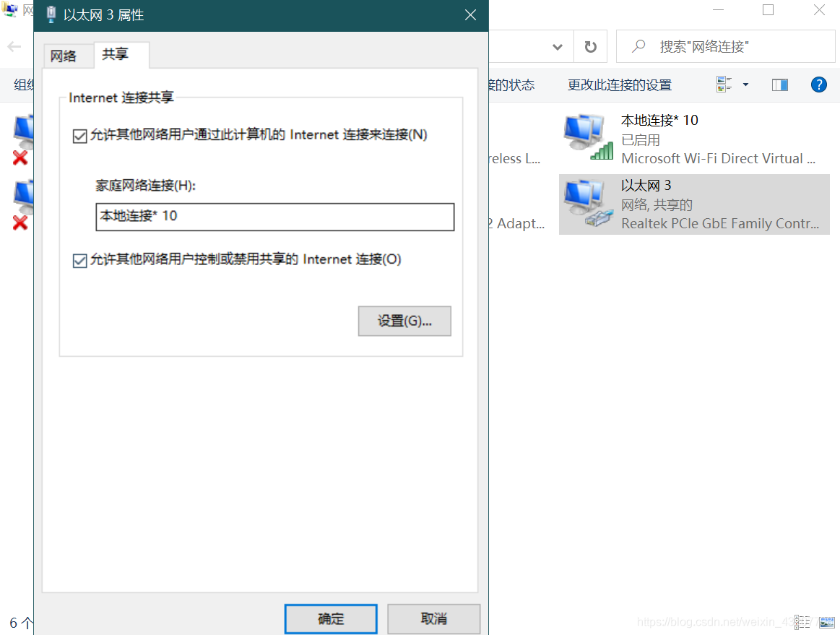Select the 以太网 3 adapter icon
The image size is (840, 635).
click(x=588, y=204)
